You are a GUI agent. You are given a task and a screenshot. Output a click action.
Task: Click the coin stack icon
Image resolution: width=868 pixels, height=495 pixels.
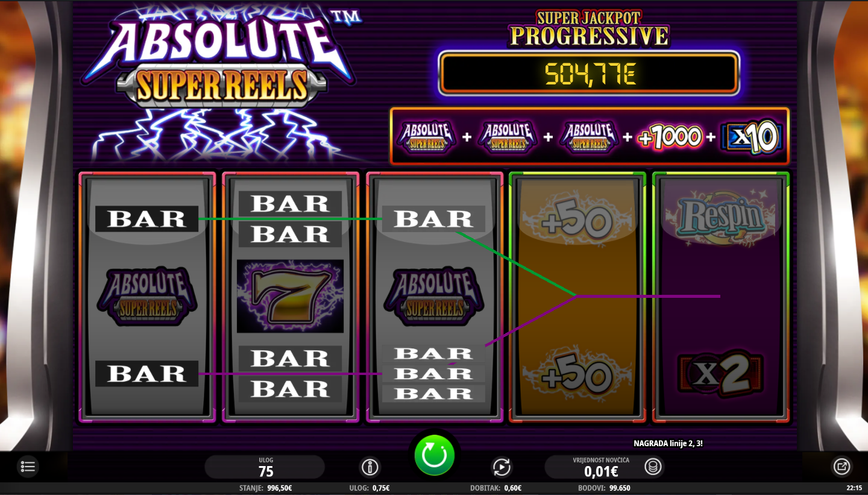(652, 466)
